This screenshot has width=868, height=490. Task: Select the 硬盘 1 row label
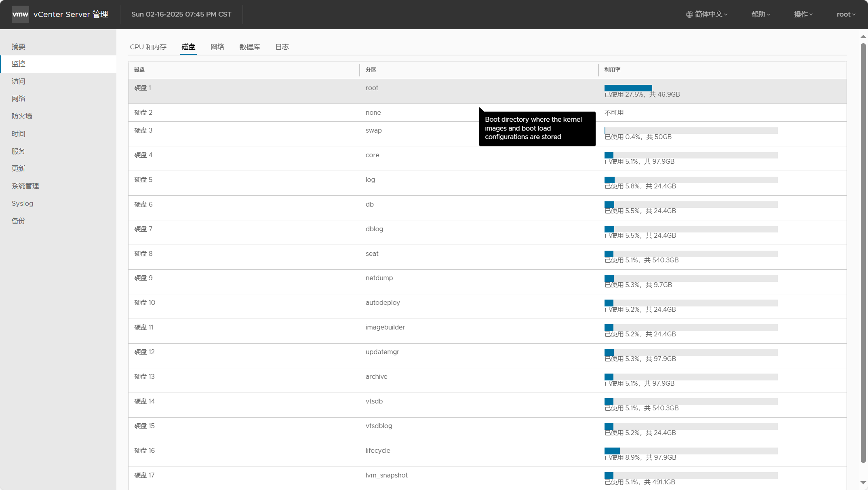click(143, 88)
